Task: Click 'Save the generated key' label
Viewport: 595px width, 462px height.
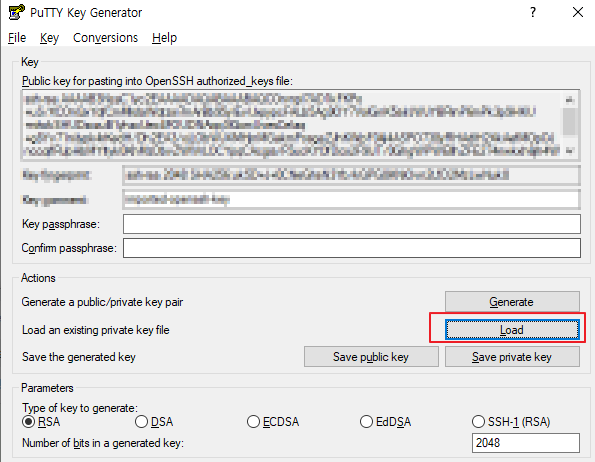Action: (x=79, y=357)
